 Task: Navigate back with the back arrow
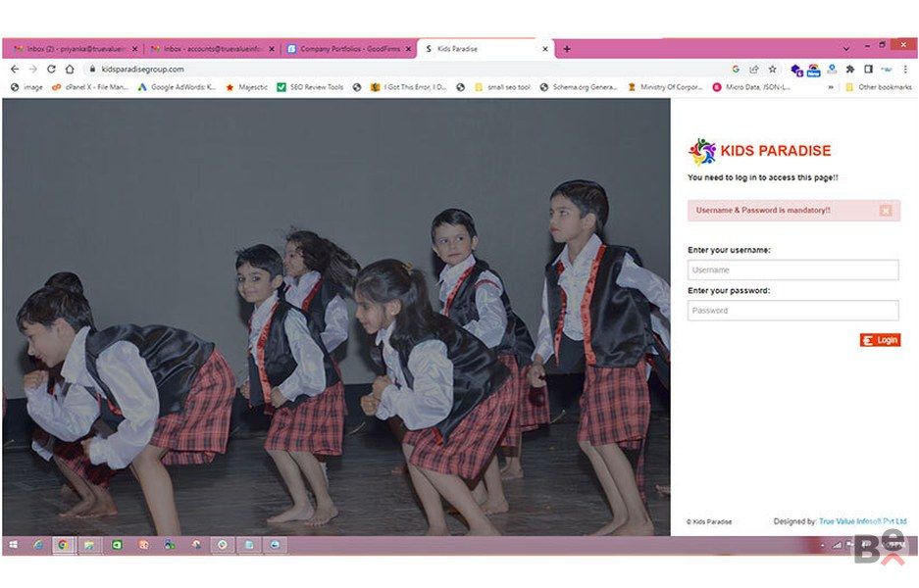pyautogui.click(x=15, y=70)
